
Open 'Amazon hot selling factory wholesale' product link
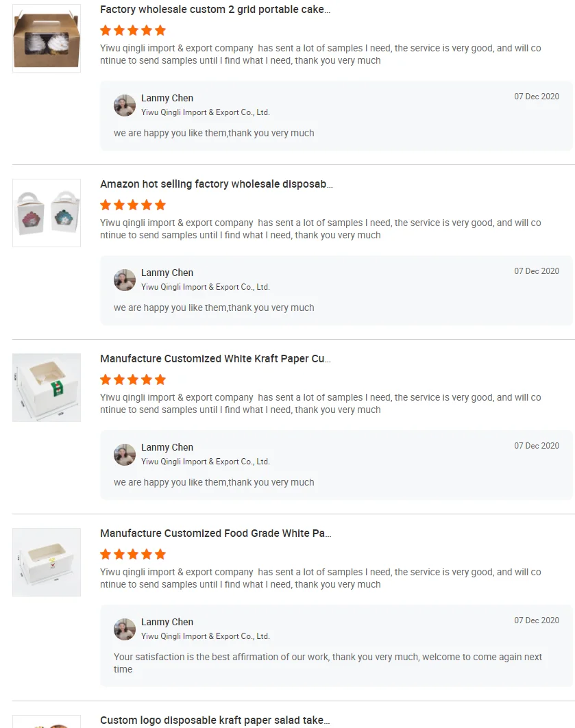click(x=217, y=184)
